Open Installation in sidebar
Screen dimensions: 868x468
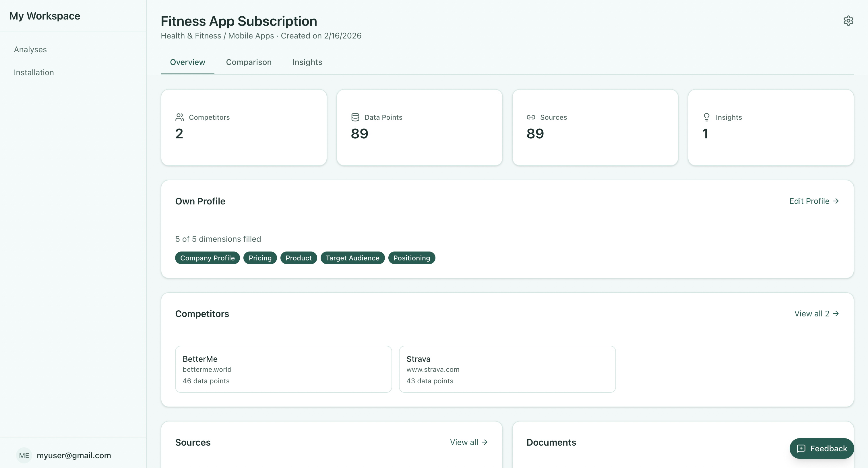pyautogui.click(x=34, y=72)
